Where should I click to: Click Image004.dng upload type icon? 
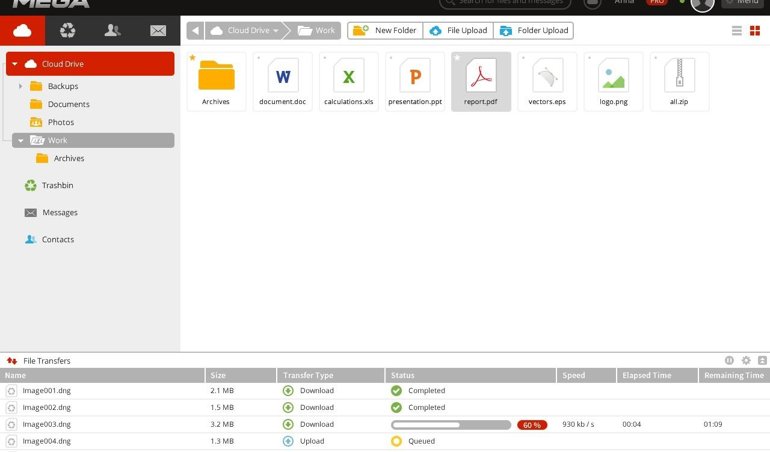[288, 441]
